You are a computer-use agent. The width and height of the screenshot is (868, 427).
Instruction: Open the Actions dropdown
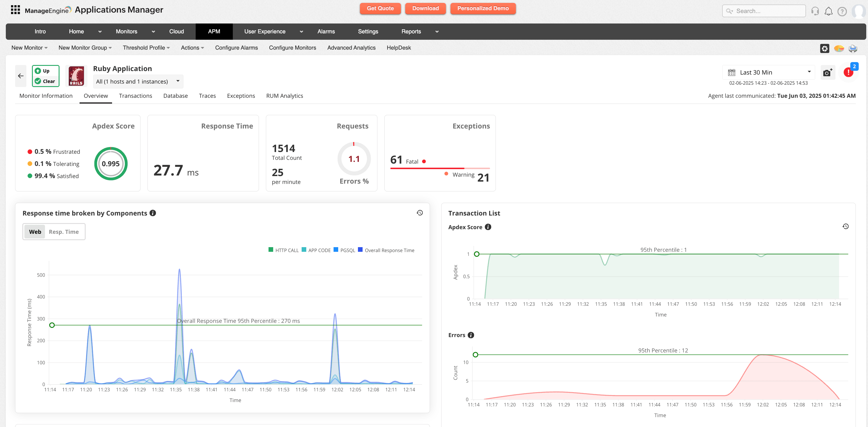(192, 48)
